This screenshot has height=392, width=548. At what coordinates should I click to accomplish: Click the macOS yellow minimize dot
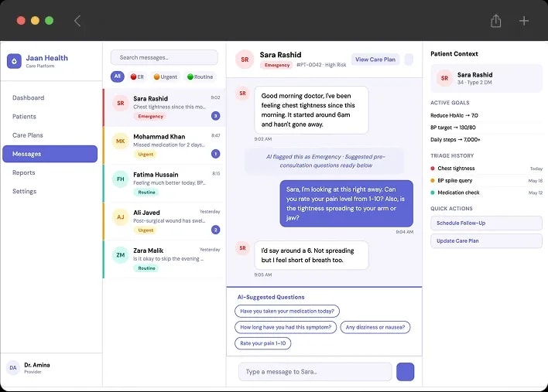pyautogui.click(x=35, y=21)
